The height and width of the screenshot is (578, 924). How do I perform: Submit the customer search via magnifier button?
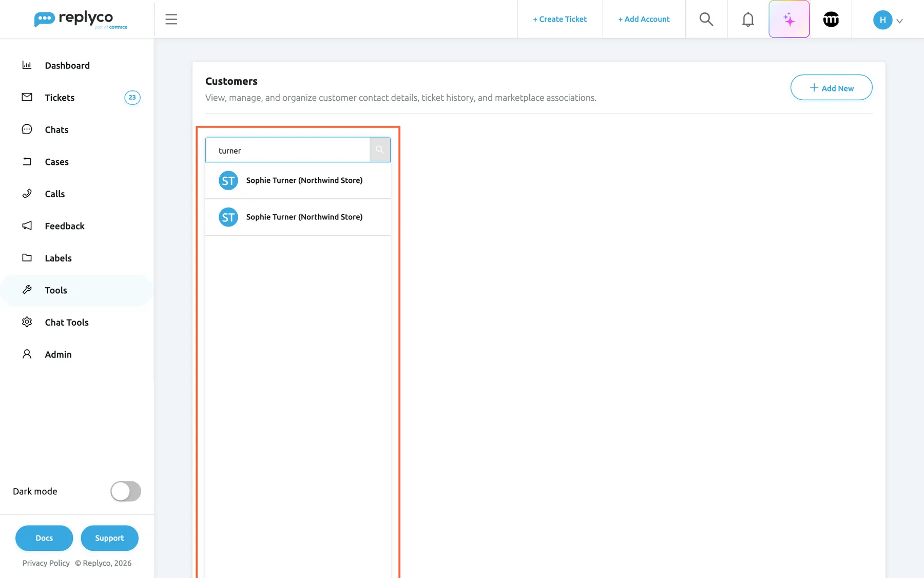[x=380, y=150]
